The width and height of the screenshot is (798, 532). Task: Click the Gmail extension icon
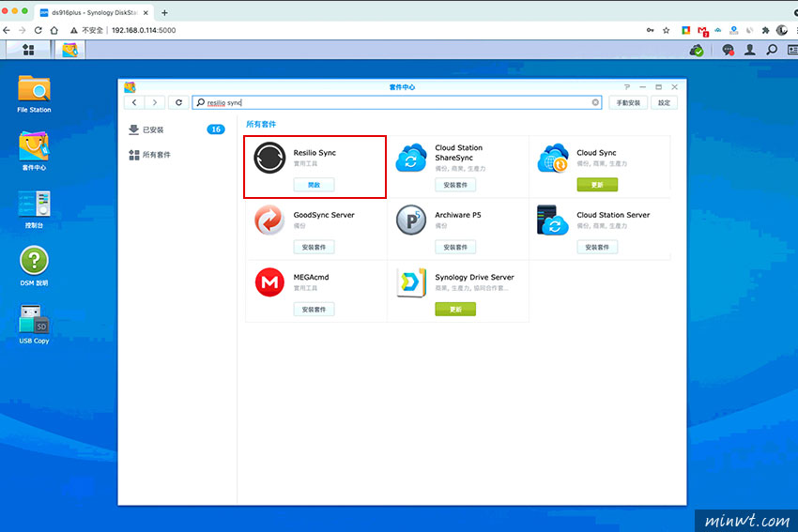(x=703, y=31)
